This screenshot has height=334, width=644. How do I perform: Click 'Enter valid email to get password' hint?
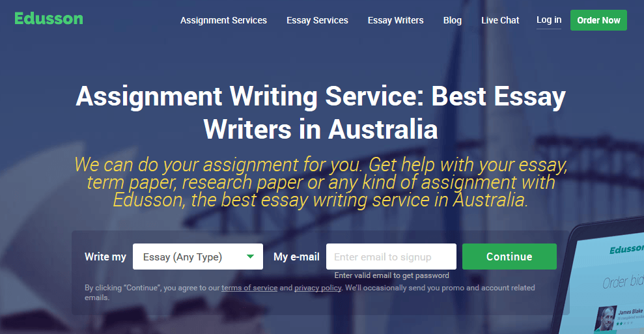(391, 275)
